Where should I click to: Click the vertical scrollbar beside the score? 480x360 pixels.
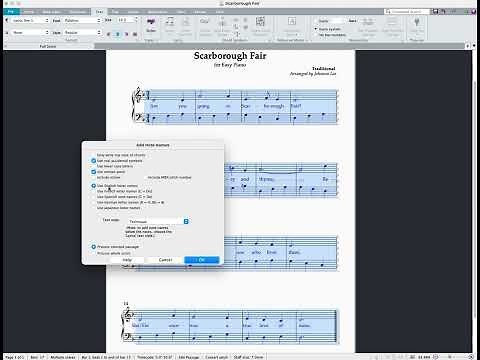[x=475, y=200]
